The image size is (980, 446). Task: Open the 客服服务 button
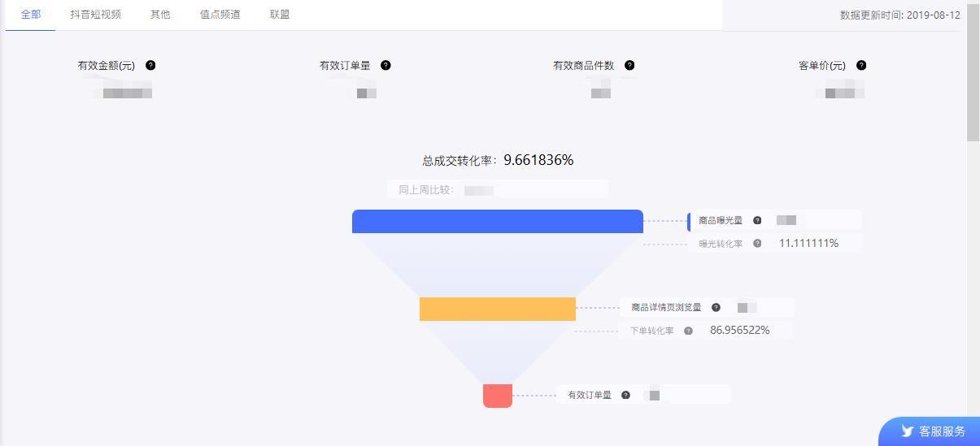(x=929, y=431)
